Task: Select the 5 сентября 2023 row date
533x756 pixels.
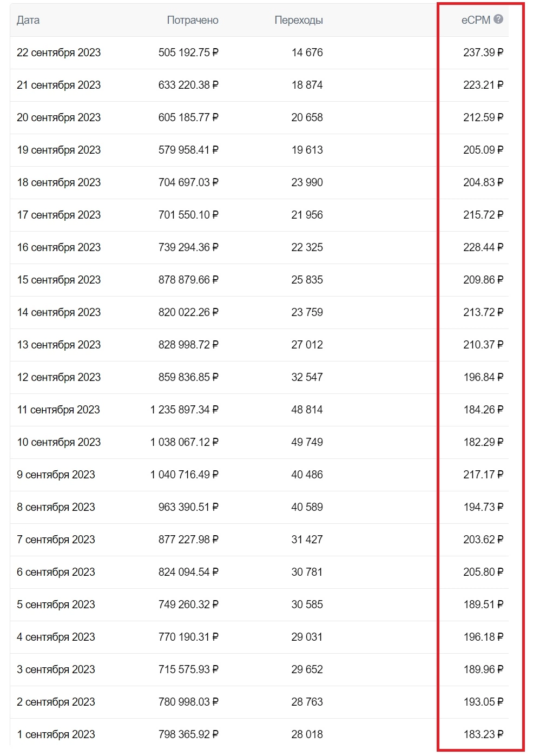Action: pos(56,604)
